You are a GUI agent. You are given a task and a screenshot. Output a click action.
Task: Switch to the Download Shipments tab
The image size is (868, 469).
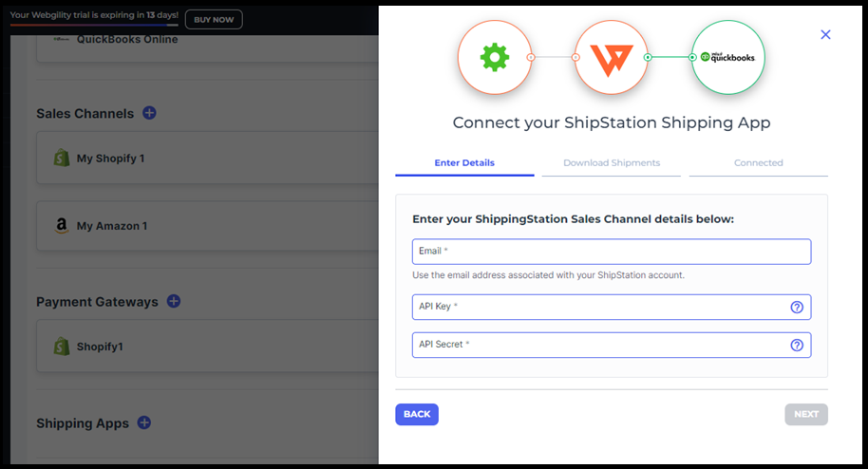pos(612,163)
